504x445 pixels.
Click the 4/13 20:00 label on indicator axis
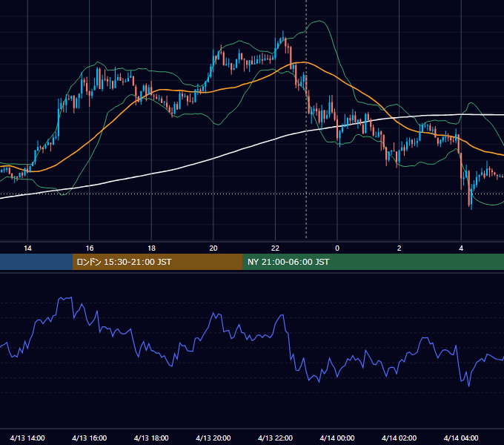213,438
